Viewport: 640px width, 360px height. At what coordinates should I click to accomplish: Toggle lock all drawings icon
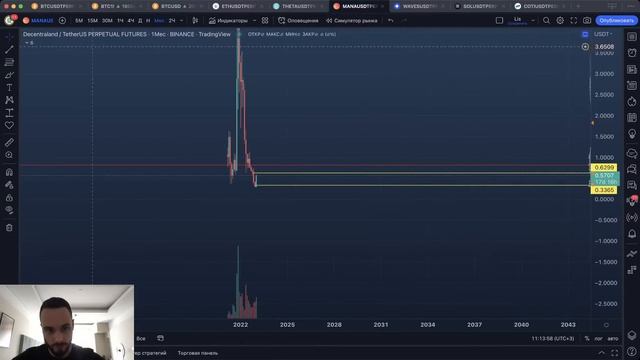pos(9,198)
